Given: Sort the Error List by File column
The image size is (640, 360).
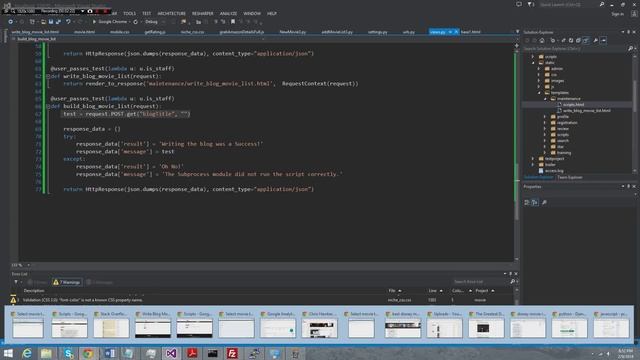Looking at the screenshot, I should pyautogui.click(x=395, y=291).
